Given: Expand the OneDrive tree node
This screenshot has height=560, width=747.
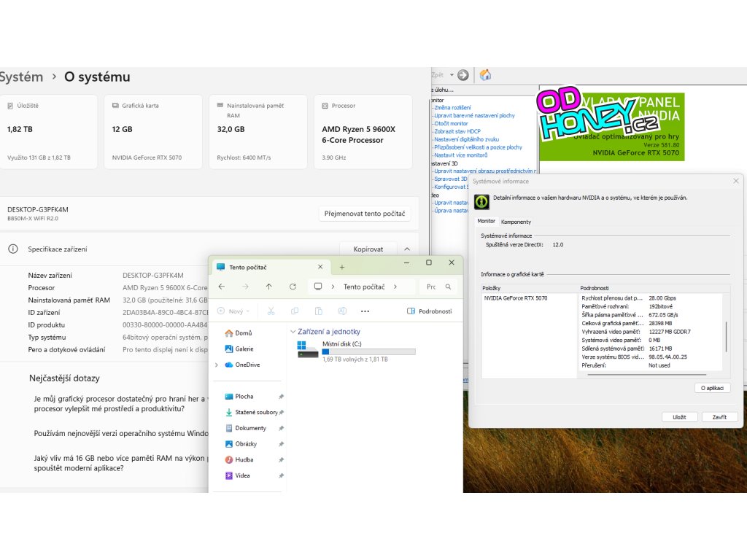Looking at the screenshot, I should pyautogui.click(x=216, y=365).
